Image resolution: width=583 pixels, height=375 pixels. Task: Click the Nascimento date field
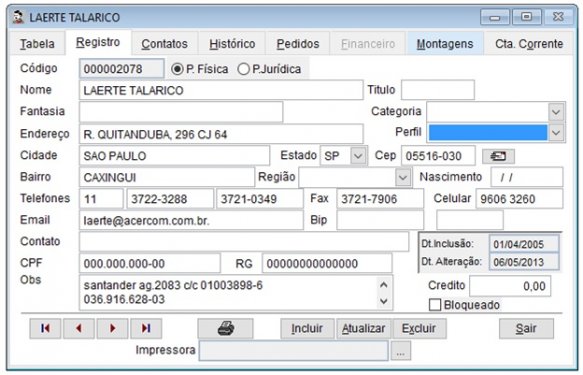527,177
